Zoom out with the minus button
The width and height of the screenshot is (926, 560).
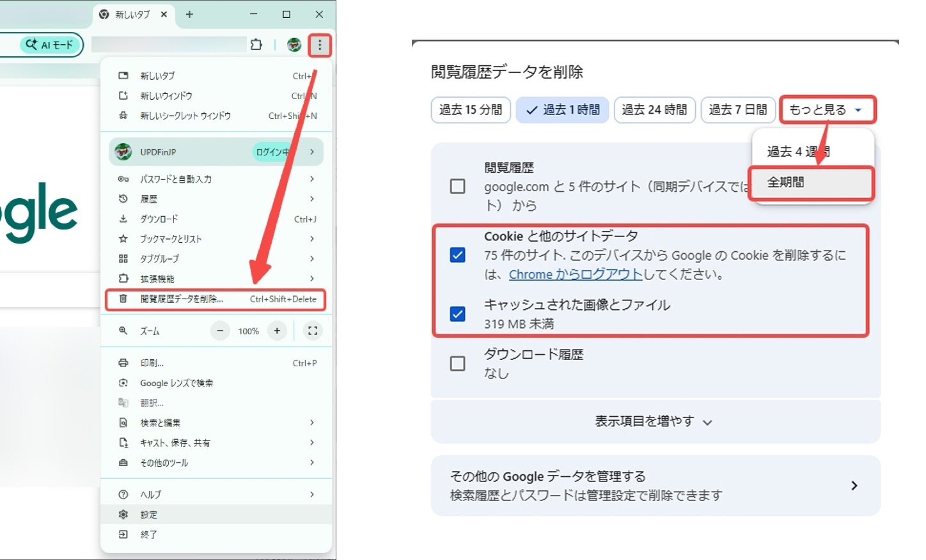click(x=220, y=331)
